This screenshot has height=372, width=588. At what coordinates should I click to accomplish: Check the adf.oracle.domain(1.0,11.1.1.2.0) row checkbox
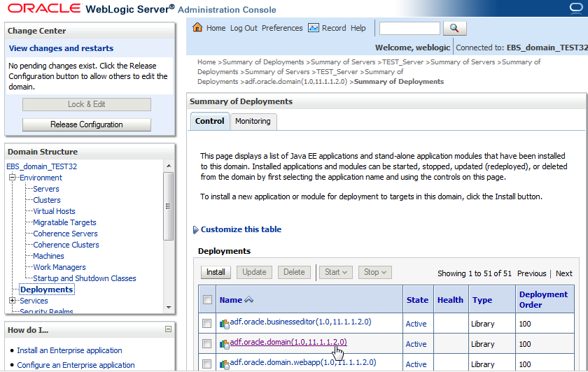(206, 343)
